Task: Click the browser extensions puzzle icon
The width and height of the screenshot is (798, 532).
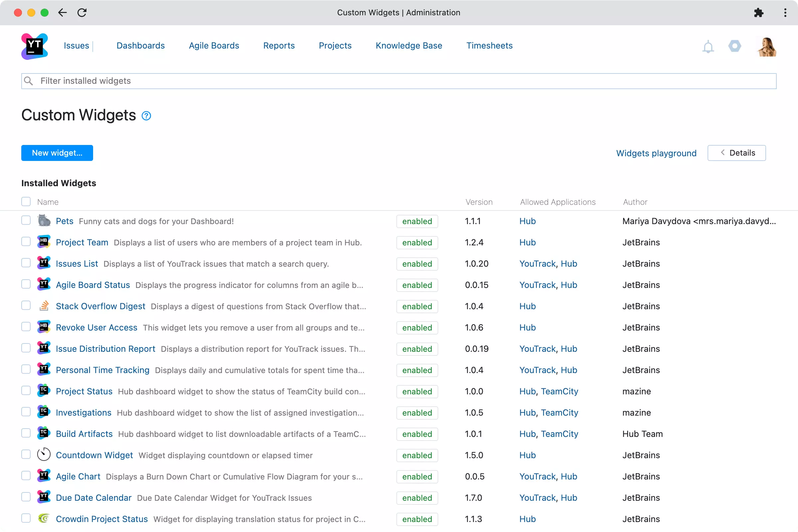Action: click(759, 13)
